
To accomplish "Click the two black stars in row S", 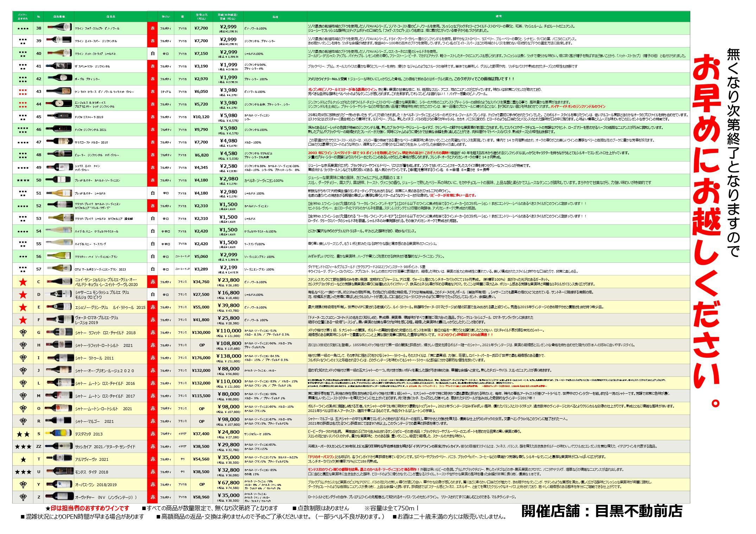I will pos(23,434).
